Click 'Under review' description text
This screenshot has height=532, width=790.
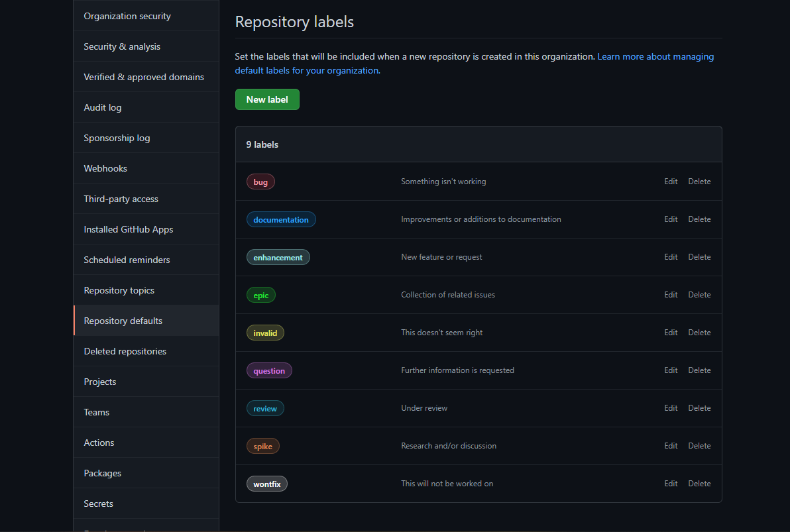424,408
